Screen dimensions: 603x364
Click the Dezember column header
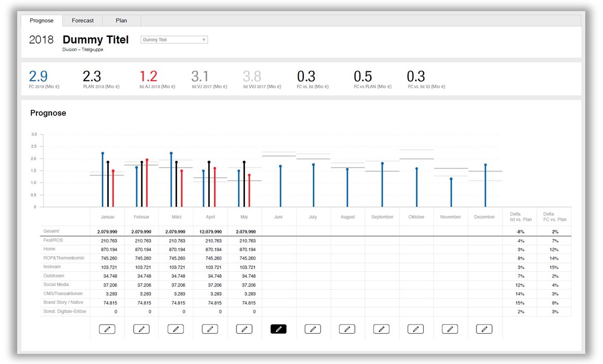point(485,217)
